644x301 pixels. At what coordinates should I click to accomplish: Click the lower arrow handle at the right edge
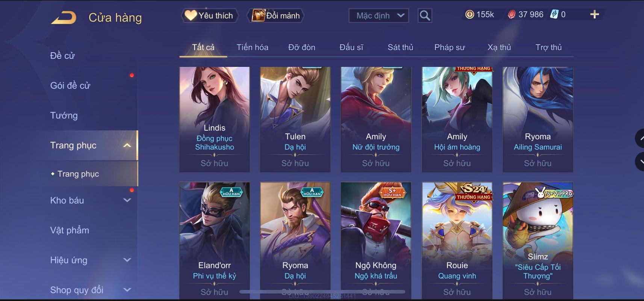click(639, 162)
